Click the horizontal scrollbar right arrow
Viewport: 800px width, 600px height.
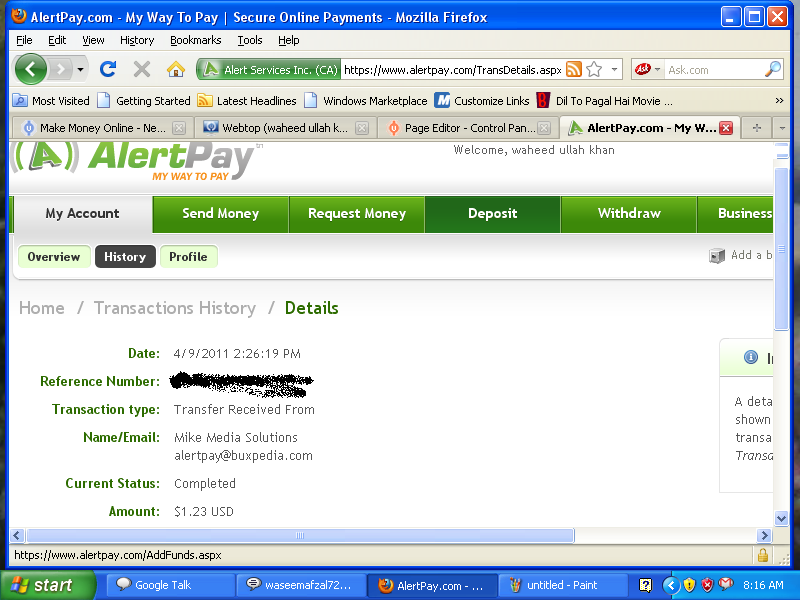tap(764, 535)
